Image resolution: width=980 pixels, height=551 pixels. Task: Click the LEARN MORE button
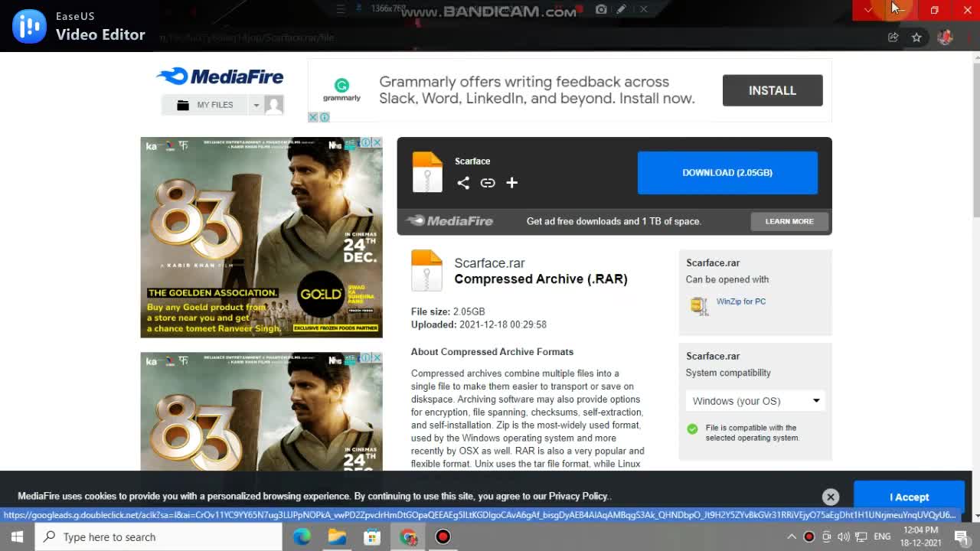pos(789,221)
